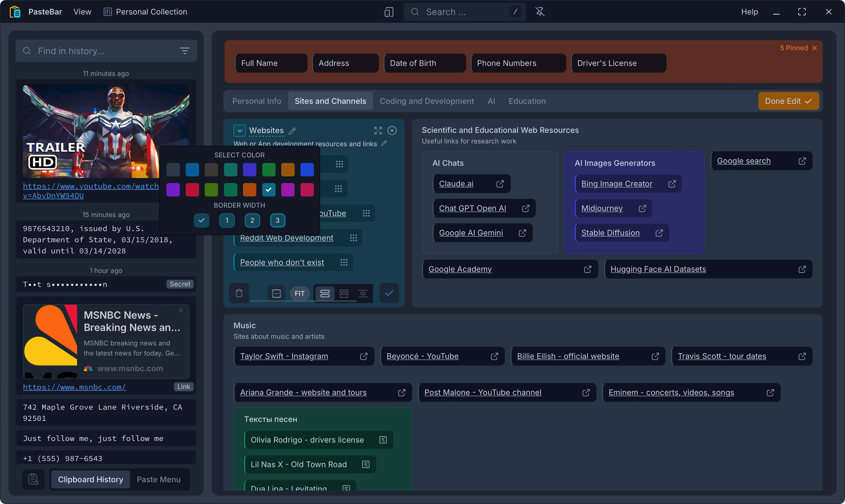
Task: Pick the red color swatch
Action: tap(192, 190)
